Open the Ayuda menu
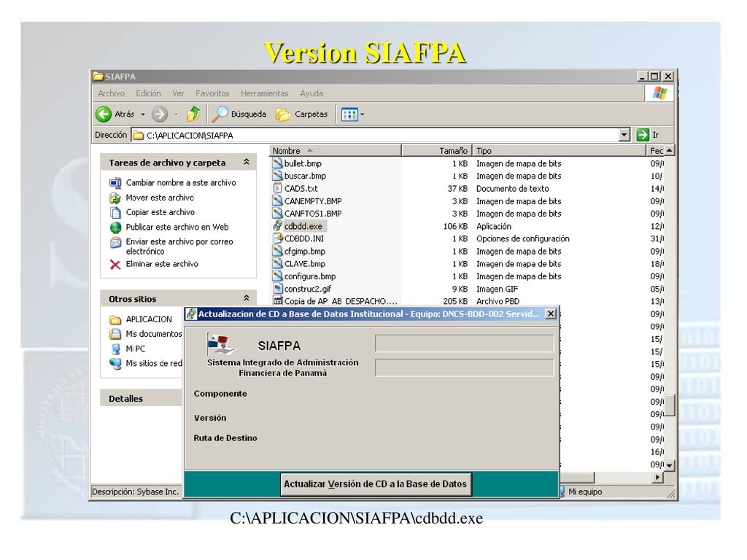This screenshot has width=747, height=560. (x=311, y=93)
